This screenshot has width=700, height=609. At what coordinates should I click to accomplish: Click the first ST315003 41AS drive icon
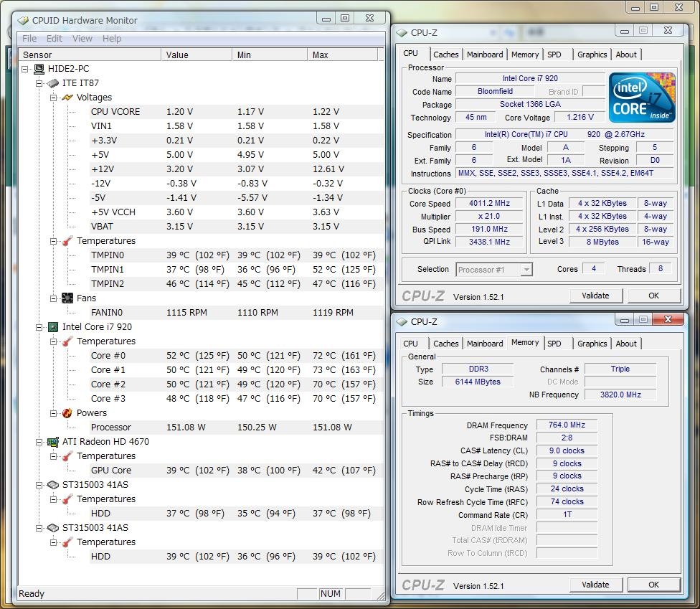[53, 484]
